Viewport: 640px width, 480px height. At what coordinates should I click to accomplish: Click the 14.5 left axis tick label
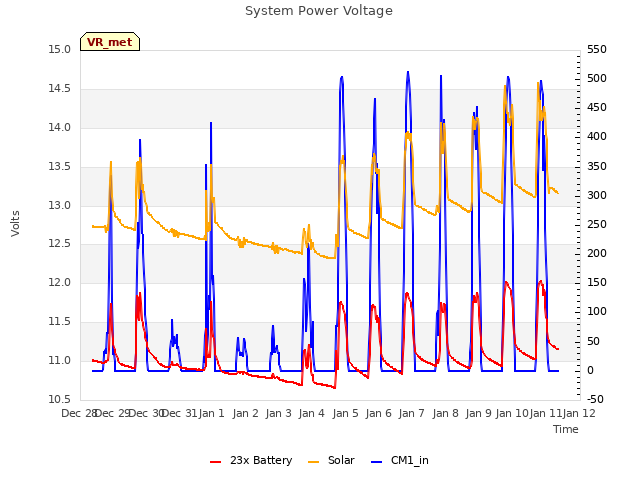click(x=60, y=89)
